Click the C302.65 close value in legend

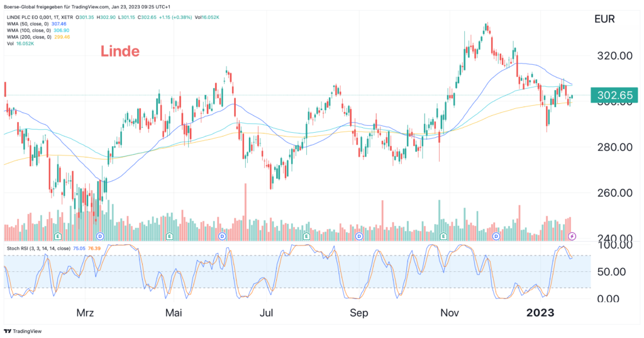point(147,17)
